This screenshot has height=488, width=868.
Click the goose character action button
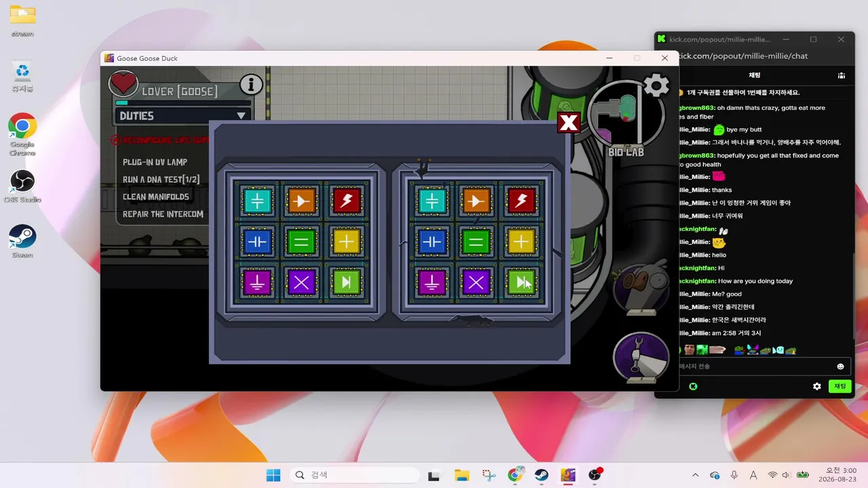coord(640,288)
